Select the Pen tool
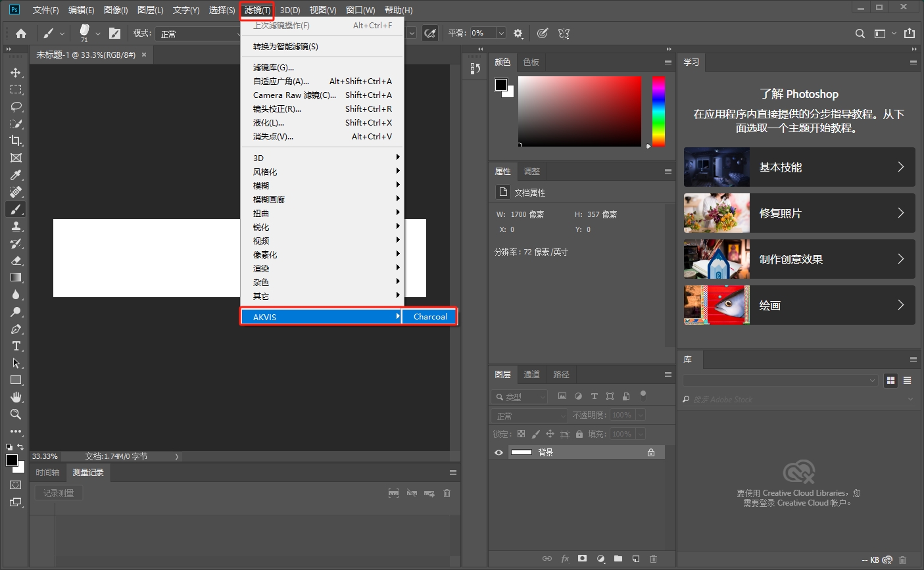This screenshot has width=924, height=570. click(16, 329)
